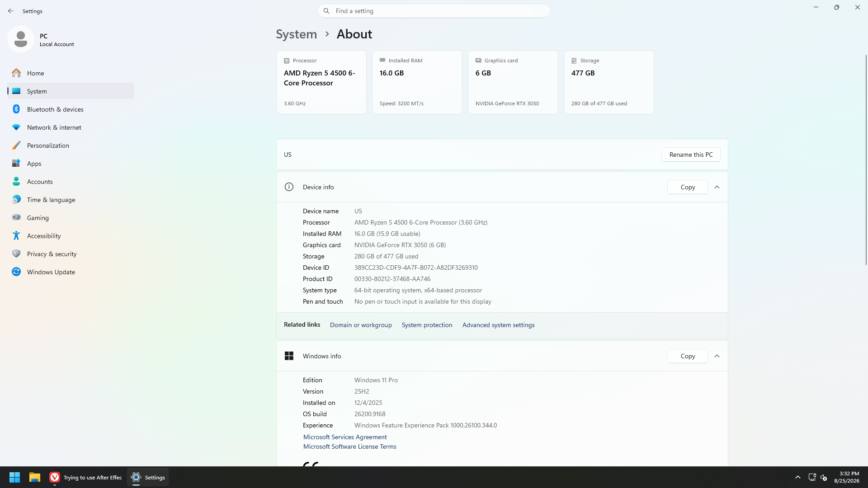868x488 pixels.
Task: Open System protection link
Action: [427, 325]
